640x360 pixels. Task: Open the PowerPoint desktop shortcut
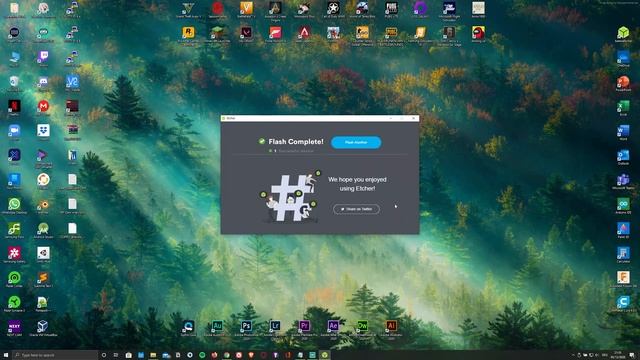623,83
